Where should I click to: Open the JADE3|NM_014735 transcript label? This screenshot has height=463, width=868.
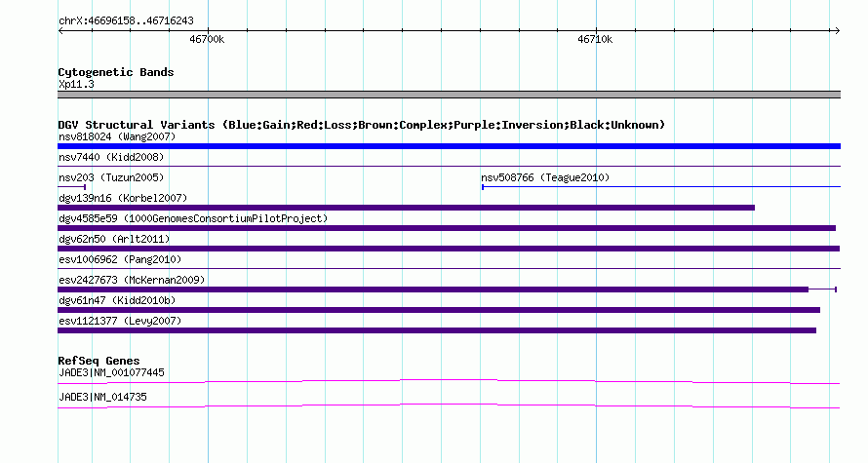(x=102, y=397)
